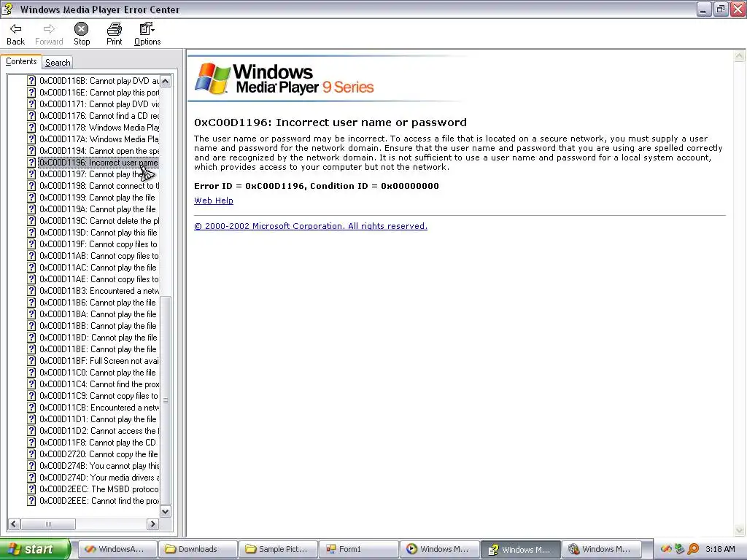This screenshot has height=560, width=747.
Task: Open topic 0xC00D1199 Cannot play the file
Action: coord(98,198)
